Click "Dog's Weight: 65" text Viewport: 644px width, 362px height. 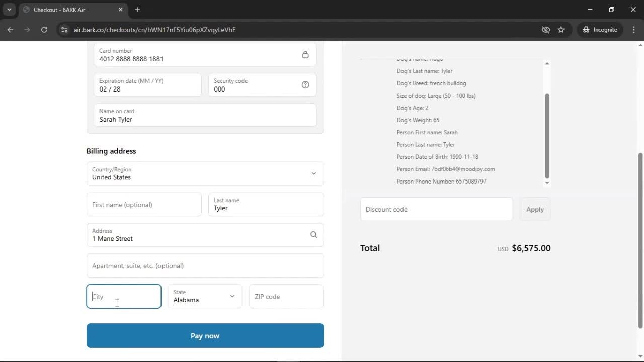[x=418, y=120]
